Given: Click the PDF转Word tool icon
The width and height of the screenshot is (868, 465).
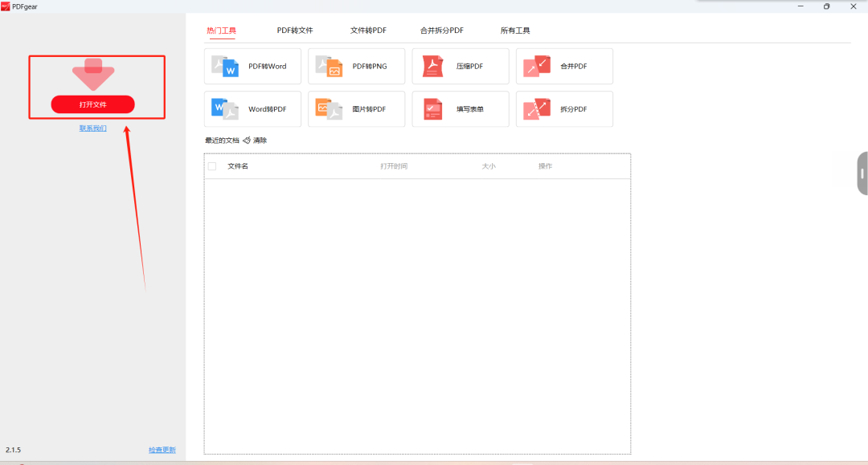Looking at the screenshot, I should click(225, 66).
